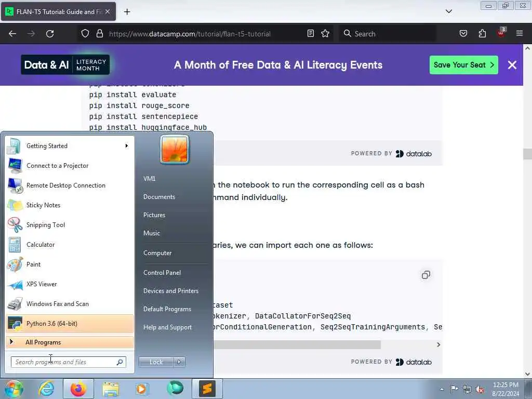Toggle reader view icon in address bar
Image resolution: width=532 pixels, height=399 pixels.
[311, 33]
